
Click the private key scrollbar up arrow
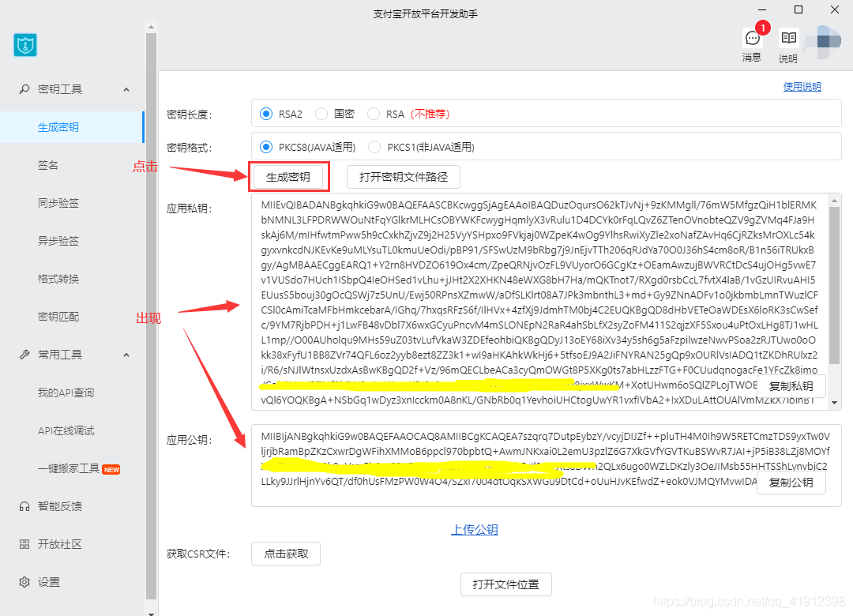[835, 201]
